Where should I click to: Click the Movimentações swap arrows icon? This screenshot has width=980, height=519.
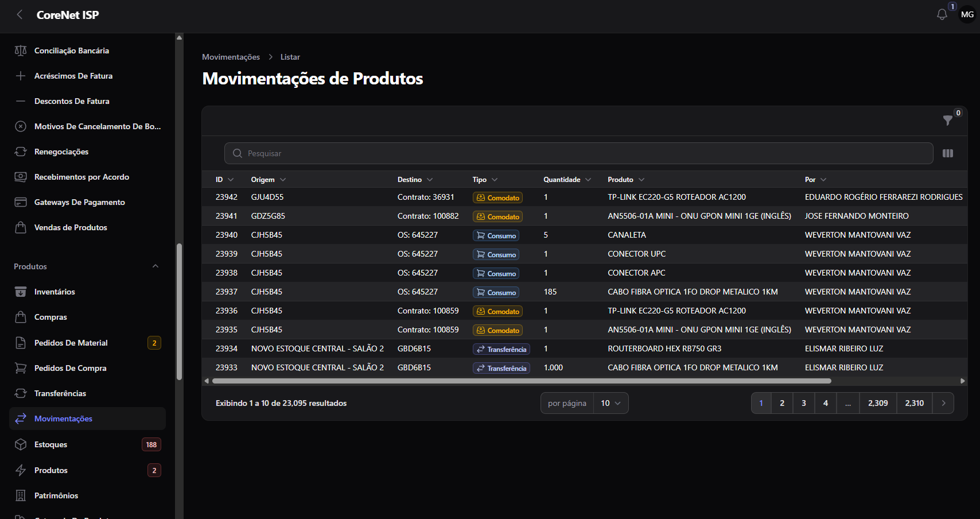click(21, 419)
